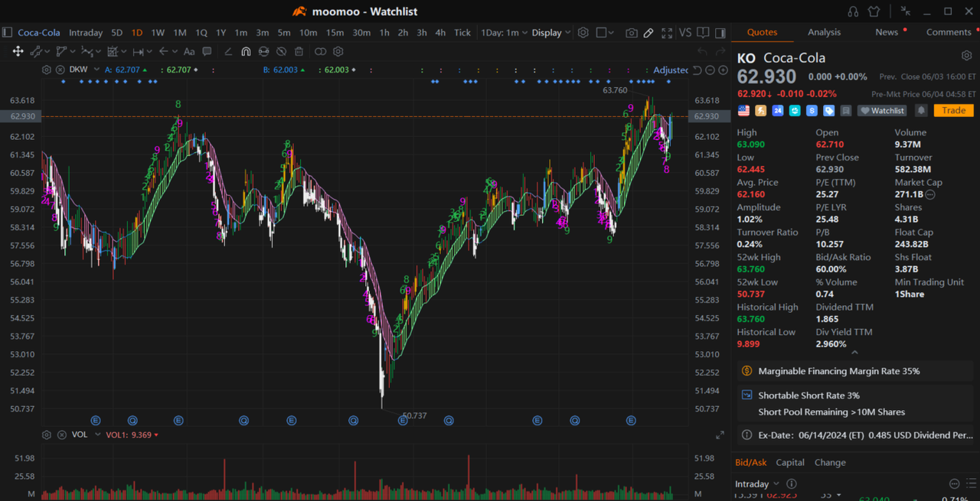Click the blue price tag badge

pos(828,110)
